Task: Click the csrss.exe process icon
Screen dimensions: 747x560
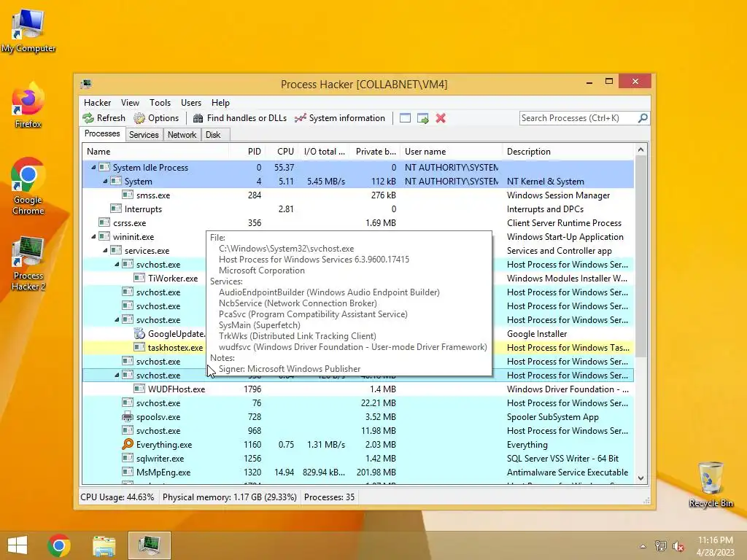Action: coord(104,222)
